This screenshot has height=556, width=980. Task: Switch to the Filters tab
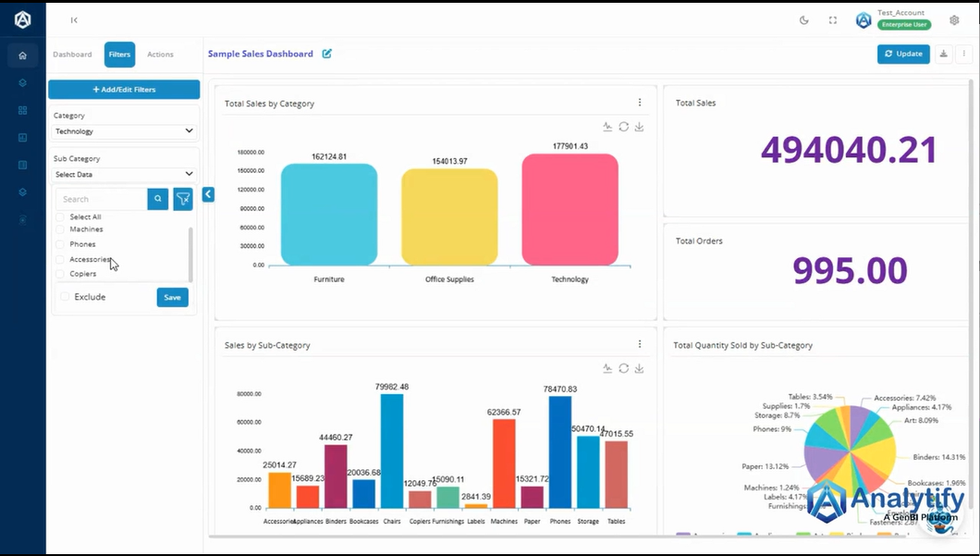(119, 55)
